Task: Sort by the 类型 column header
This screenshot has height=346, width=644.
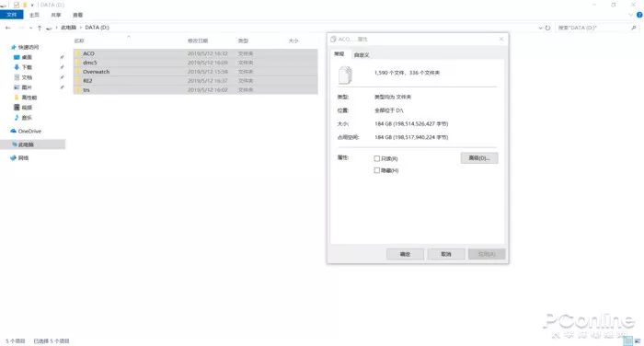Action: 243,40
